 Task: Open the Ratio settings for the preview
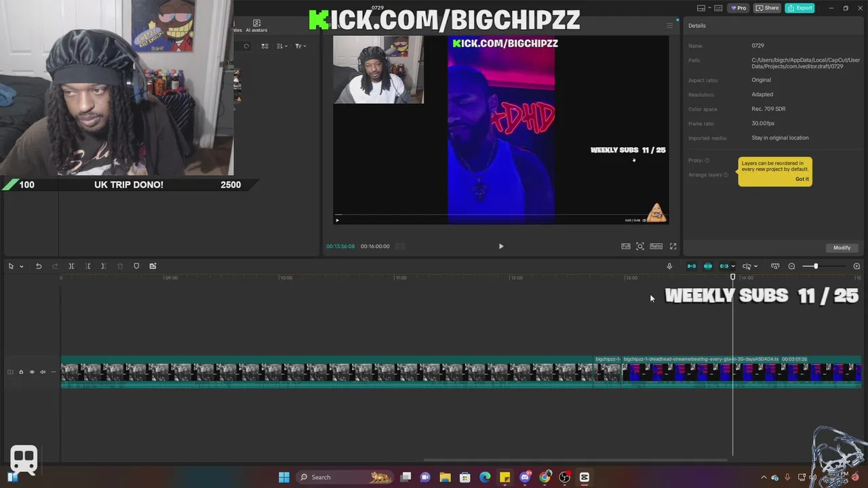pos(656,247)
